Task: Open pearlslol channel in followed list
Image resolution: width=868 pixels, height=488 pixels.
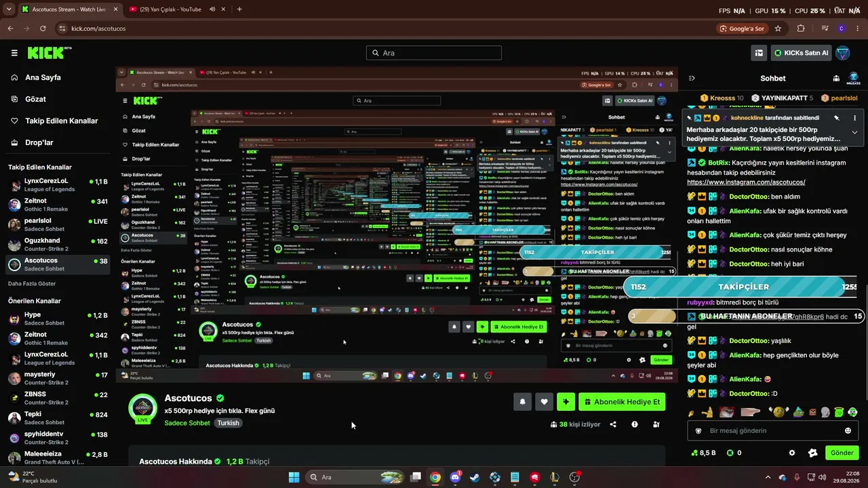Action: pyautogui.click(x=58, y=224)
